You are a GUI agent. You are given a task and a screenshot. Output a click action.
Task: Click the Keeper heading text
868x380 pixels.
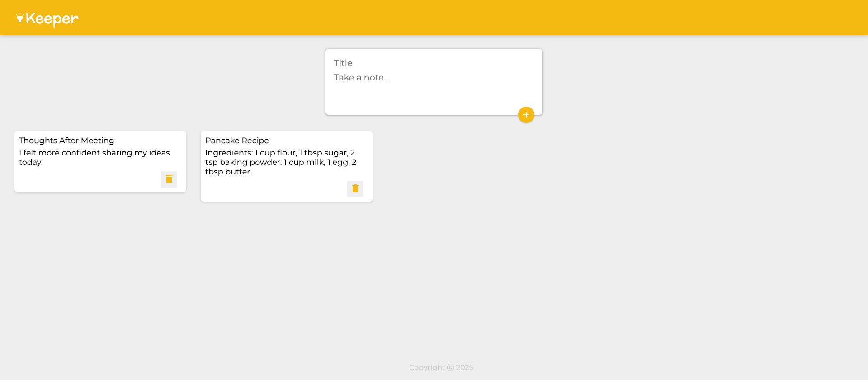click(x=52, y=19)
